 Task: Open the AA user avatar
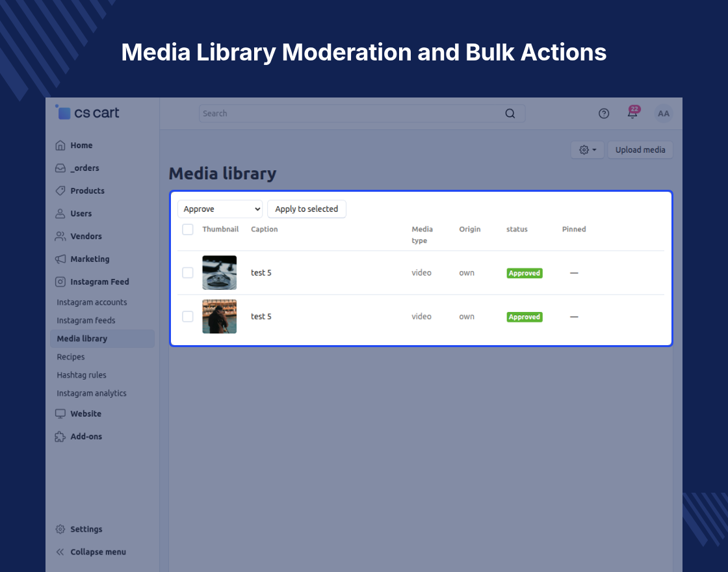(x=664, y=113)
